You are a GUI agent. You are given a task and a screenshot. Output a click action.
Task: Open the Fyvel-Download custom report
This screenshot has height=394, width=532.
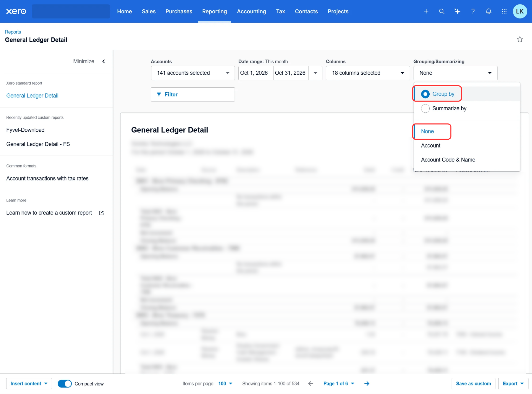coord(25,130)
